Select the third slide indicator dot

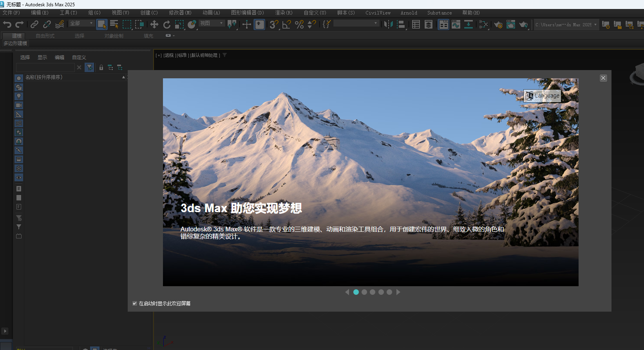pos(373,292)
